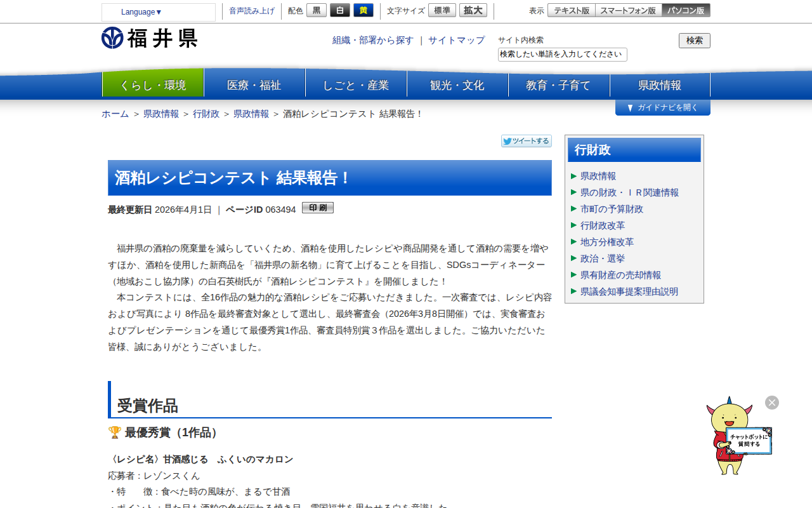Switch display to スマートフォン版

point(629,10)
